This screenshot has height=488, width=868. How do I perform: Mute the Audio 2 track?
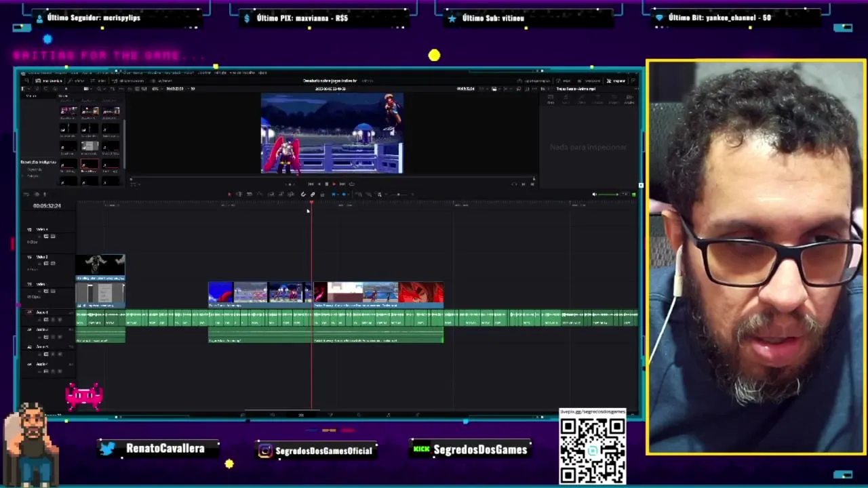pyautogui.click(x=60, y=337)
